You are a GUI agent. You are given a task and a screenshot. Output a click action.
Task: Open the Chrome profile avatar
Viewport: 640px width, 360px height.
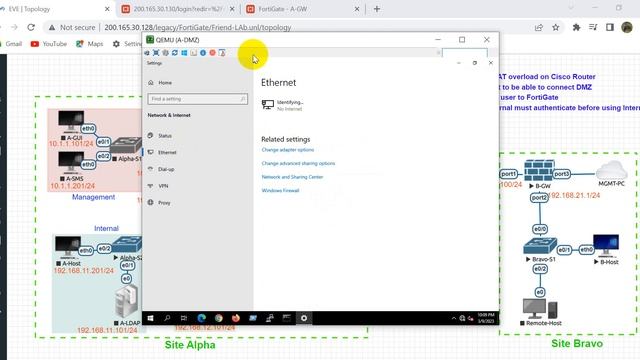click(627, 27)
